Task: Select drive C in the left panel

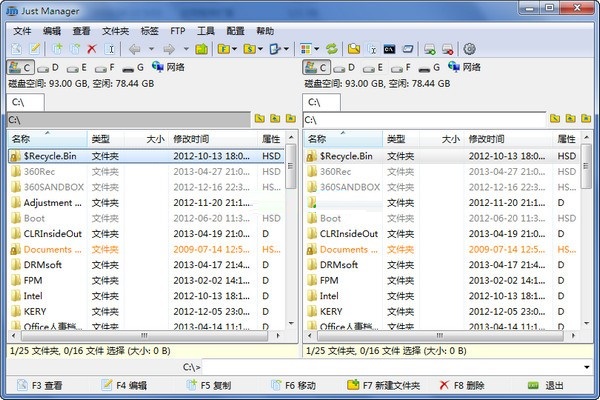Action: (21, 67)
